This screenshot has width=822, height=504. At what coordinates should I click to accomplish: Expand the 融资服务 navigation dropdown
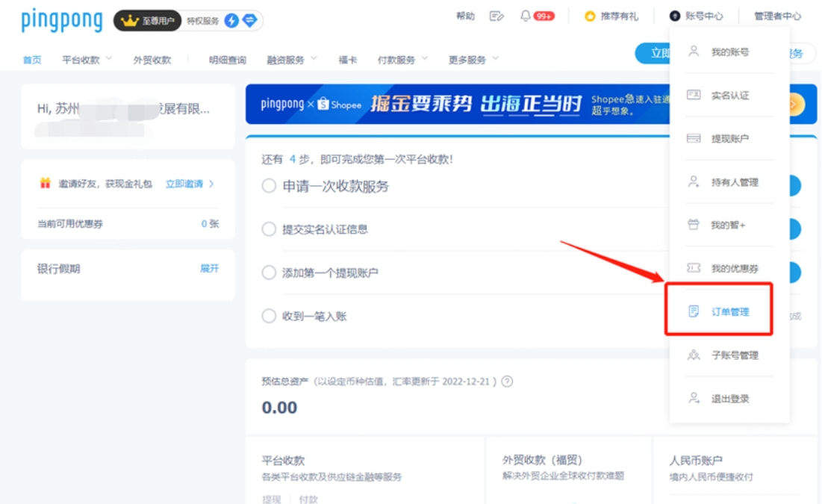291,60
